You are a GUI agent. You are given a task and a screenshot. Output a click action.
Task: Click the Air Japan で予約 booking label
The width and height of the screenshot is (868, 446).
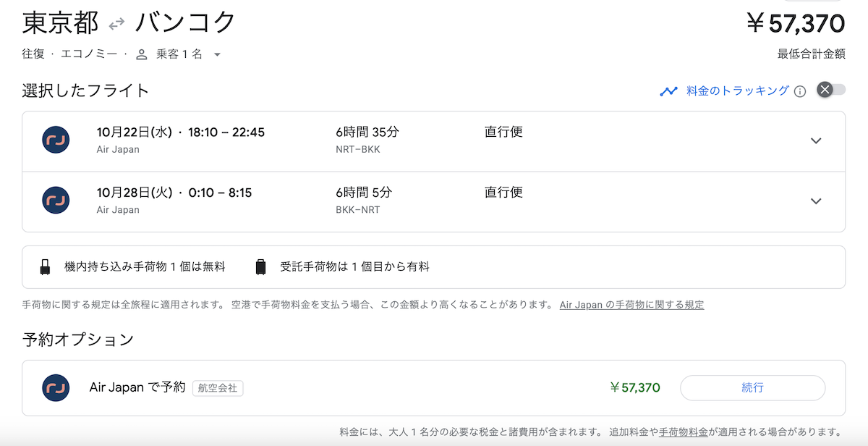tap(137, 387)
